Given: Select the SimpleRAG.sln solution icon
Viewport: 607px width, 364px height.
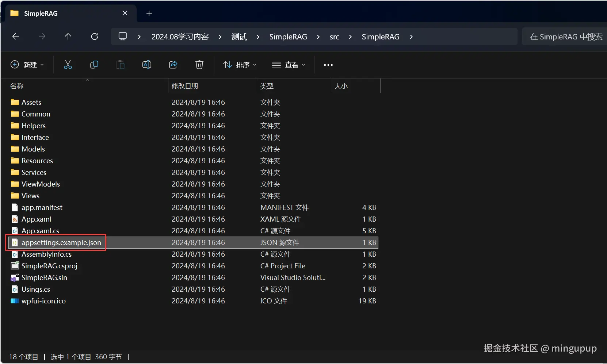Looking at the screenshot, I should pos(15,277).
